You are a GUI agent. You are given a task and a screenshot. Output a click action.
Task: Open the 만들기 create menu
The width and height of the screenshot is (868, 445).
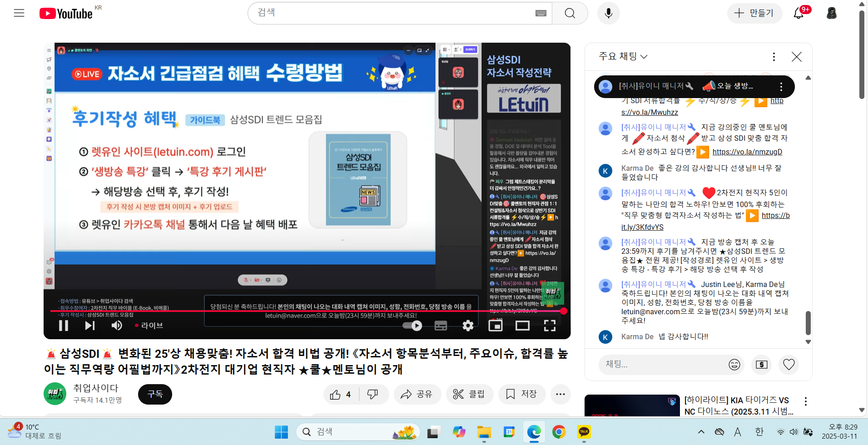click(754, 13)
